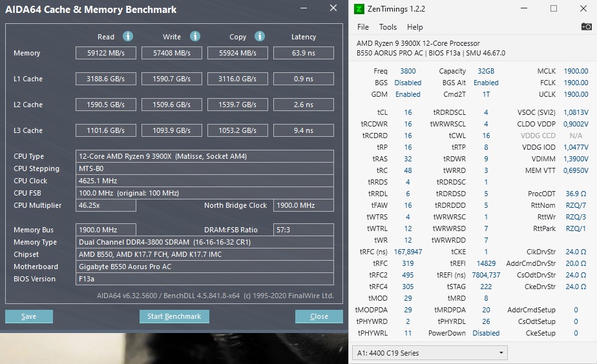Click the Memory Type DDR4-3800 field

(205, 242)
